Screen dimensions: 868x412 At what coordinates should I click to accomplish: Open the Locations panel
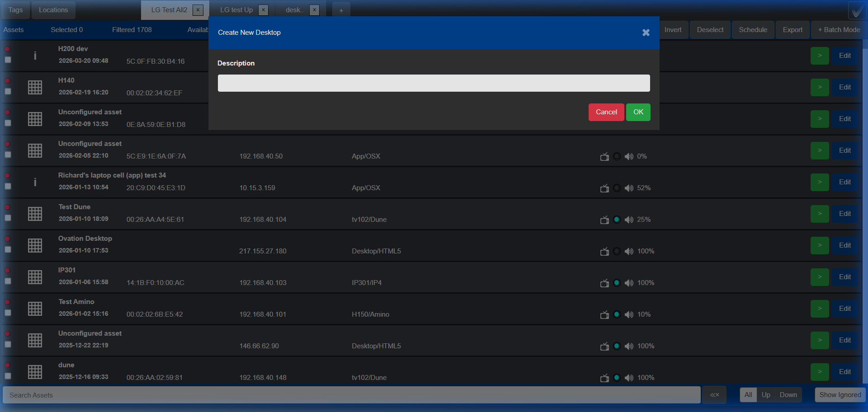tap(53, 10)
